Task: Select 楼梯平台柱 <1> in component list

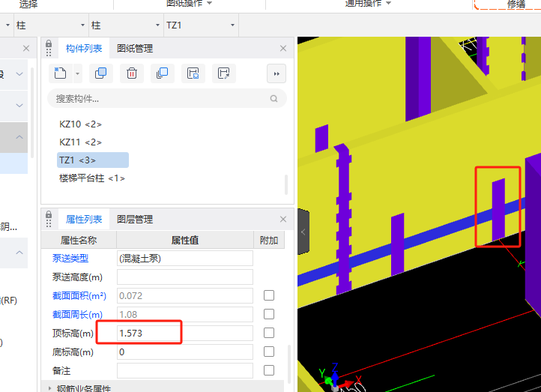Action: pos(92,178)
